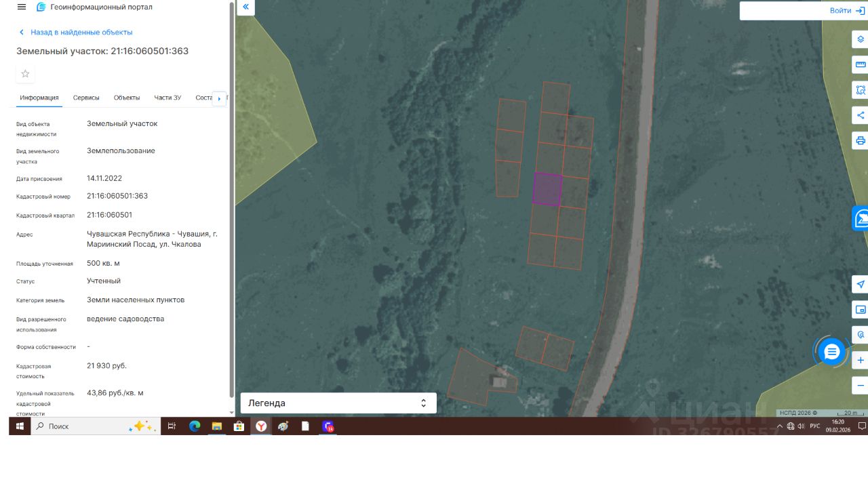Locate my position on the map
The width and height of the screenshot is (868, 488).
[861, 284]
